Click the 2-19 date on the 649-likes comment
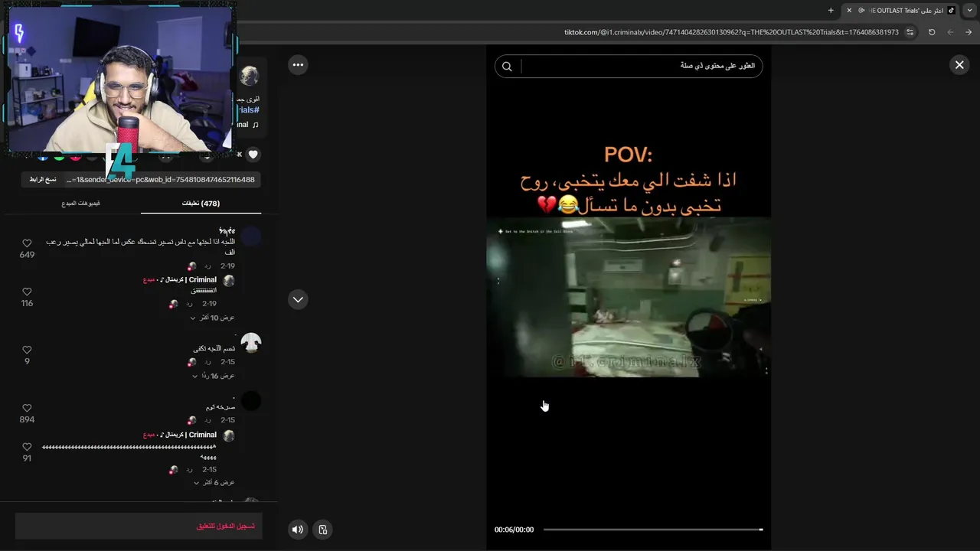The image size is (980, 551). 227,266
